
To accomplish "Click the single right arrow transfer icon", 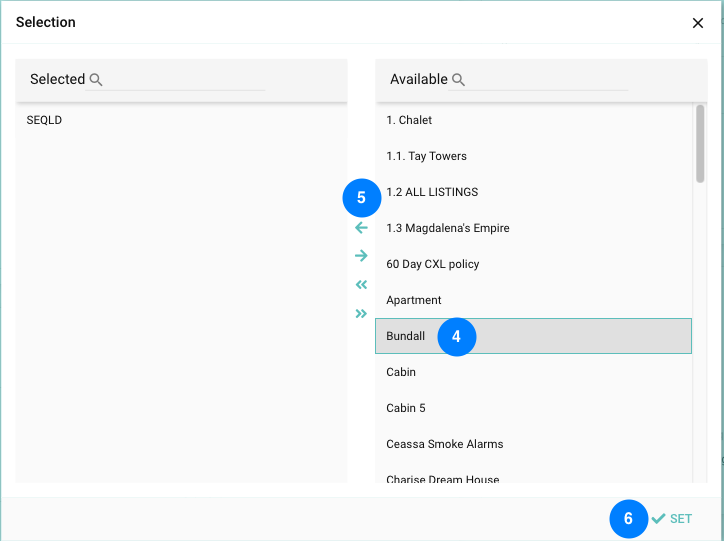I will point(361,256).
